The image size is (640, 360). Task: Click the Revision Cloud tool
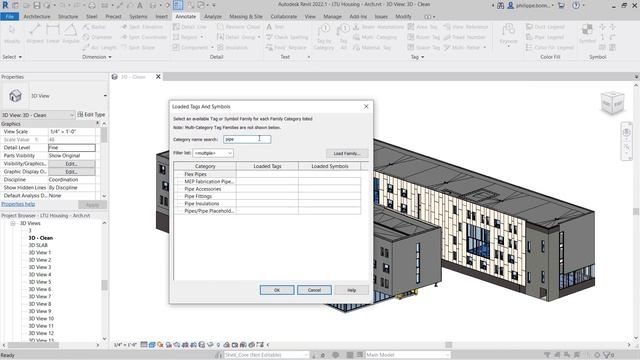(x=238, y=27)
